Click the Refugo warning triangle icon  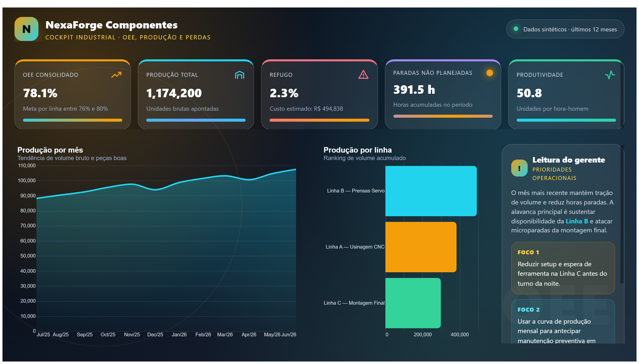[x=363, y=75]
